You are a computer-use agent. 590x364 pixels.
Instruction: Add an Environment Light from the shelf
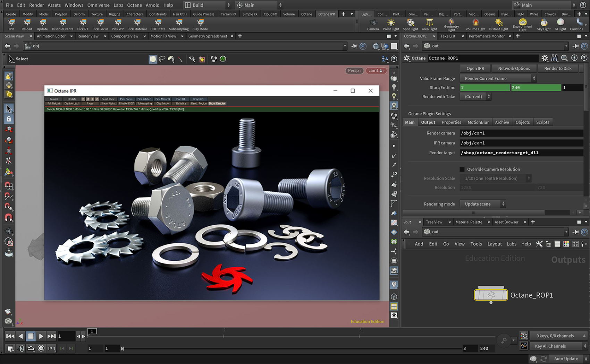pyautogui.click(x=522, y=24)
